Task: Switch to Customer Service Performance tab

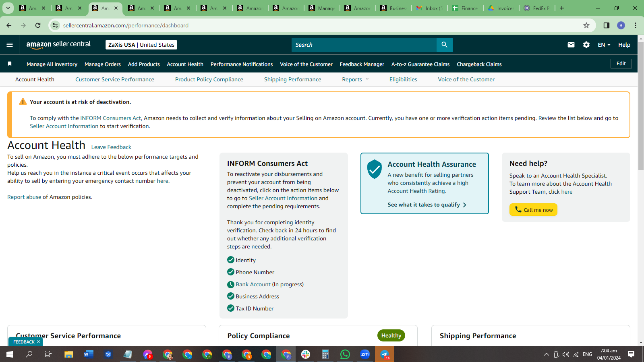Action: (115, 79)
